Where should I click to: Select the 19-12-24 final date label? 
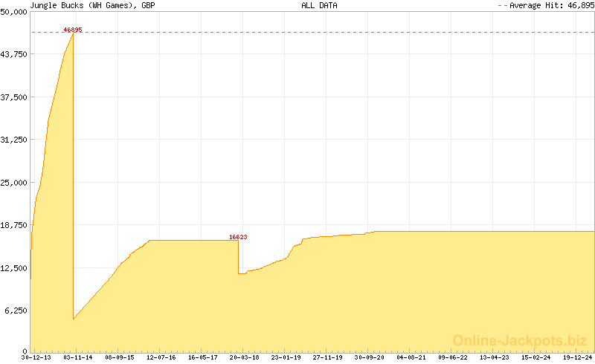(x=578, y=357)
